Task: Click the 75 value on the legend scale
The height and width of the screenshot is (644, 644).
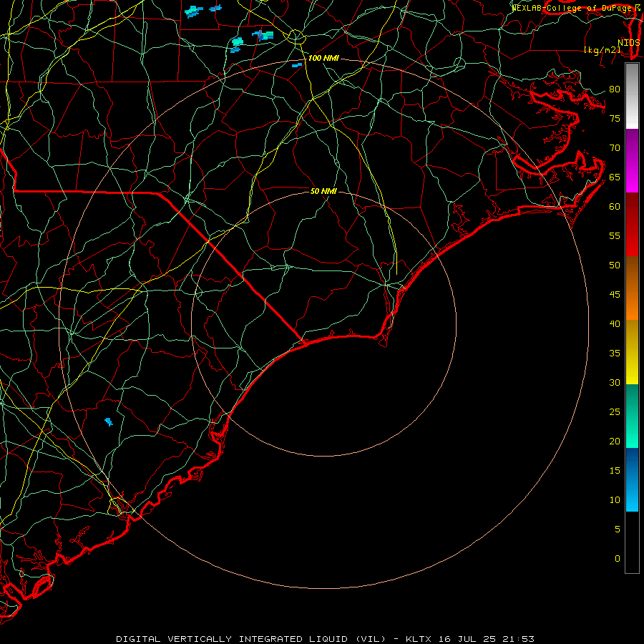Action: [x=615, y=119]
